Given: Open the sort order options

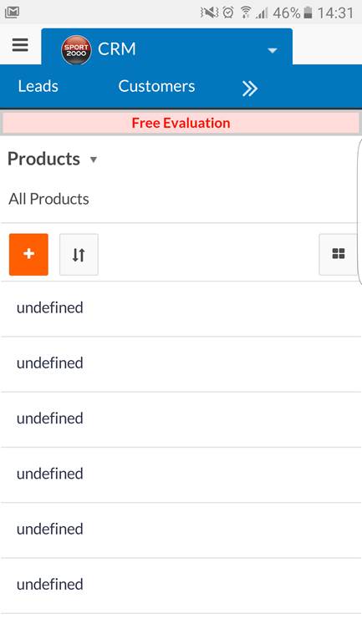Looking at the screenshot, I should (79, 254).
